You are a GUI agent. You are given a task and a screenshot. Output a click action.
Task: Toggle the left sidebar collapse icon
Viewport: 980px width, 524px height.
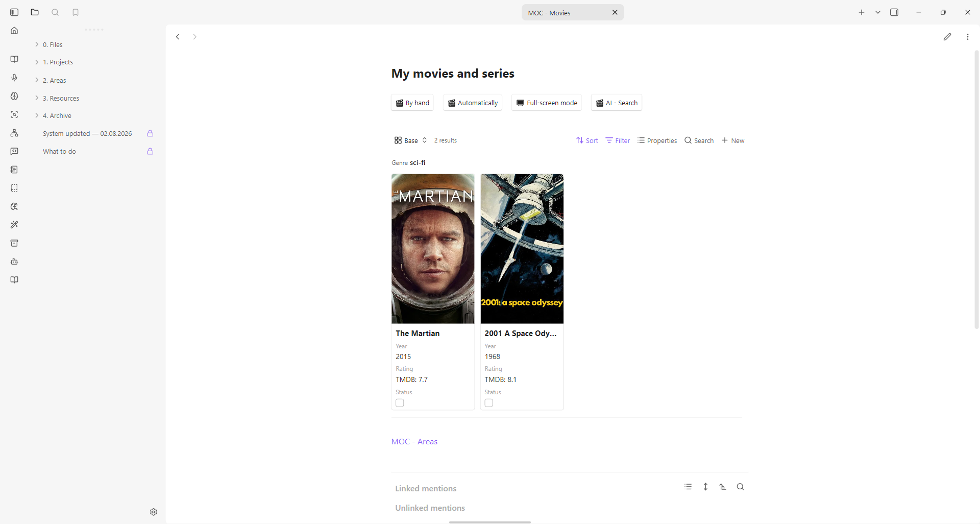point(14,12)
